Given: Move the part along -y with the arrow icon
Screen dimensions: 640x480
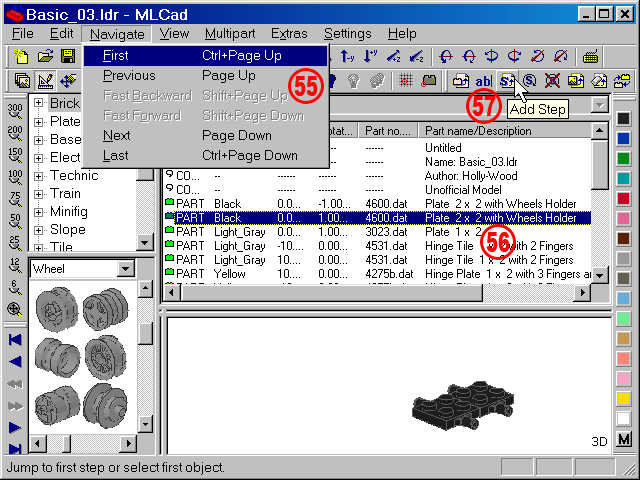Looking at the screenshot, I should click(348, 56).
